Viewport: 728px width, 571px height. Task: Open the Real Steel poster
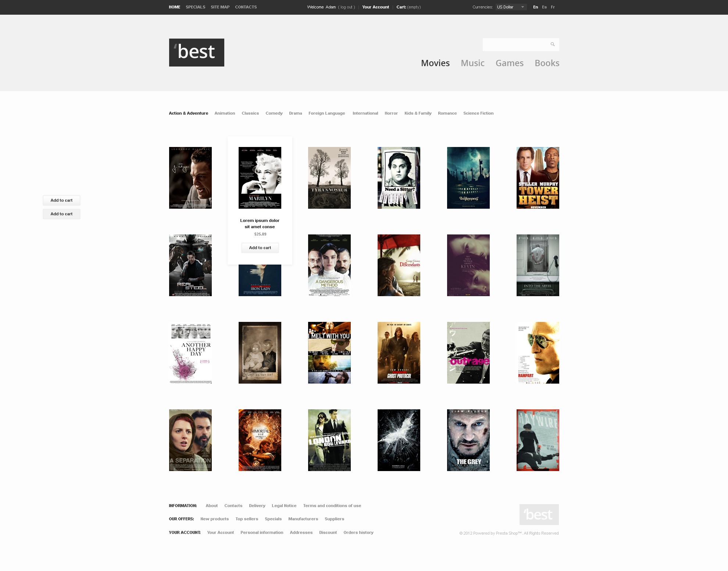190,265
